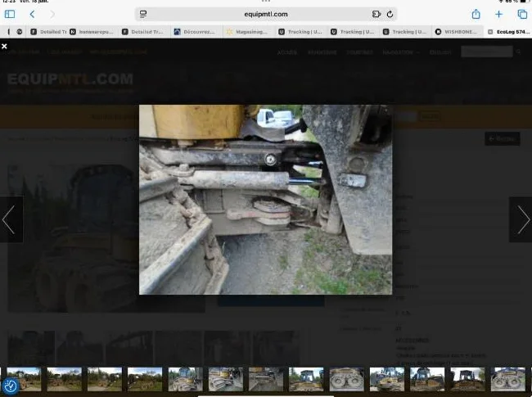Select the fifth filmstrip thumbnail showing the cab

(185, 379)
